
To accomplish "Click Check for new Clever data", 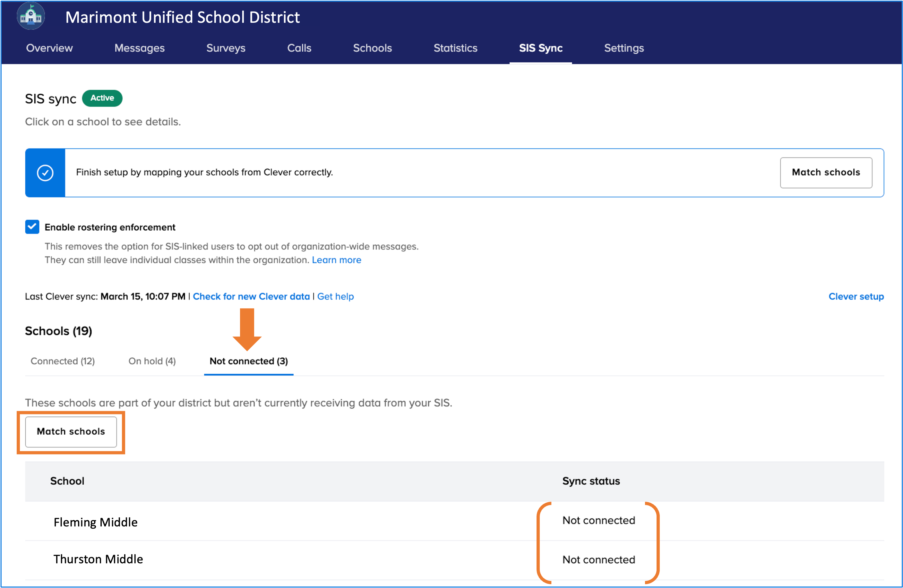I will (251, 296).
